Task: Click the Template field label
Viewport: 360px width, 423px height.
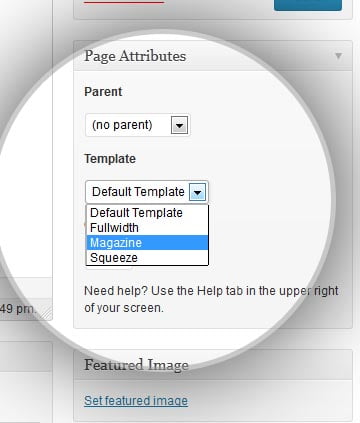Action: [110, 159]
